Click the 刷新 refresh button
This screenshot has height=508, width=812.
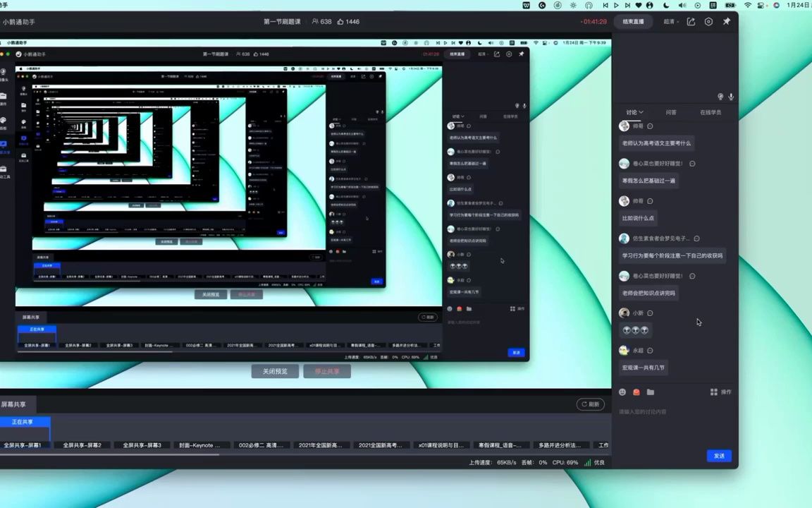pyautogui.click(x=591, y=404)
